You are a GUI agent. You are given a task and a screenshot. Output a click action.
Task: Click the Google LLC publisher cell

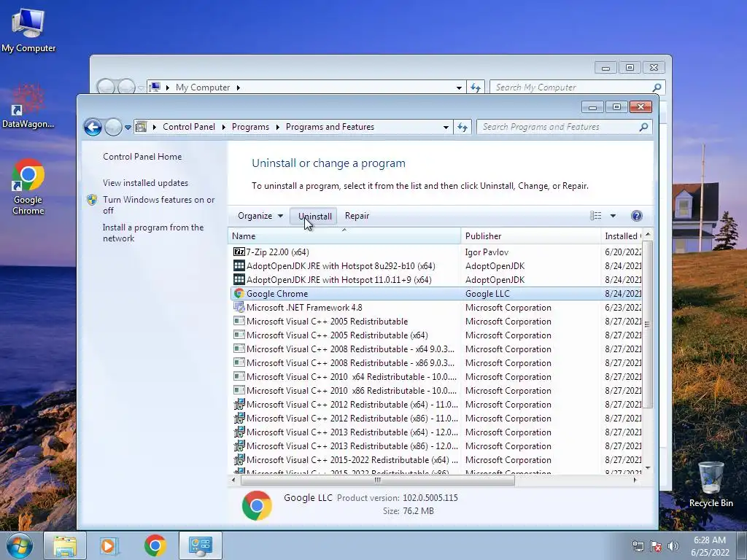(487, 294)
